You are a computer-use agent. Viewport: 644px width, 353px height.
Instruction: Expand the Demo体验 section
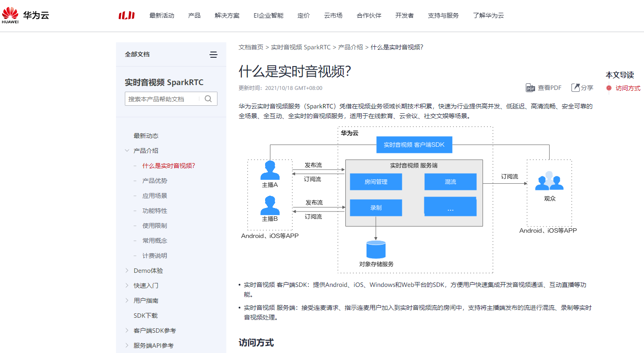pyautogui.click(x=127, y=271)
